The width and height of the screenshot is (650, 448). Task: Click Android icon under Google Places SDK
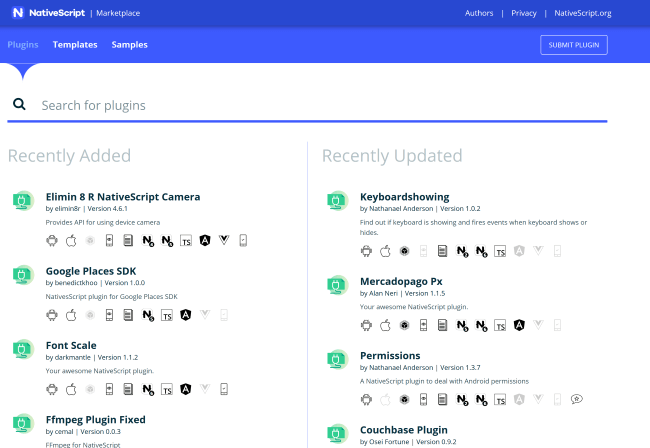point(52,315)
